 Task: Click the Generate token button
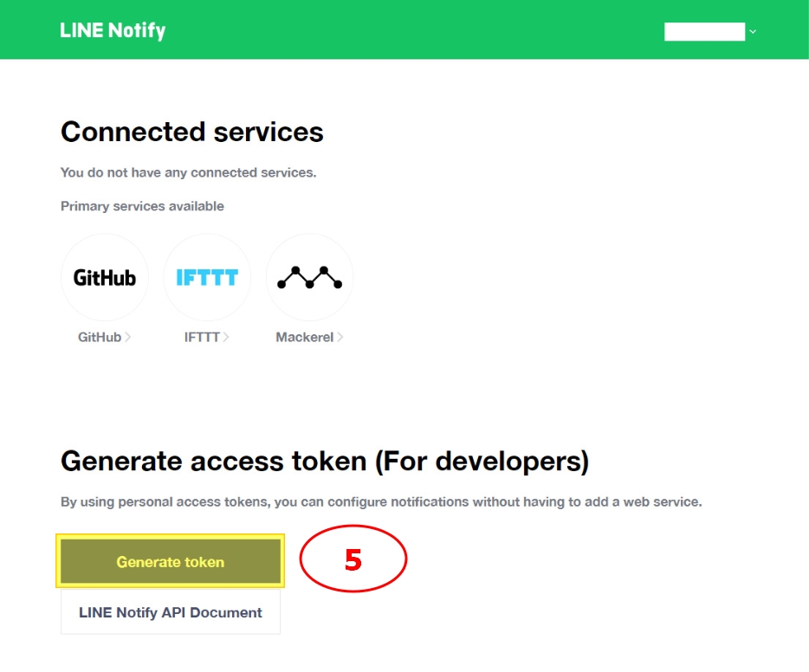(171, 561)
